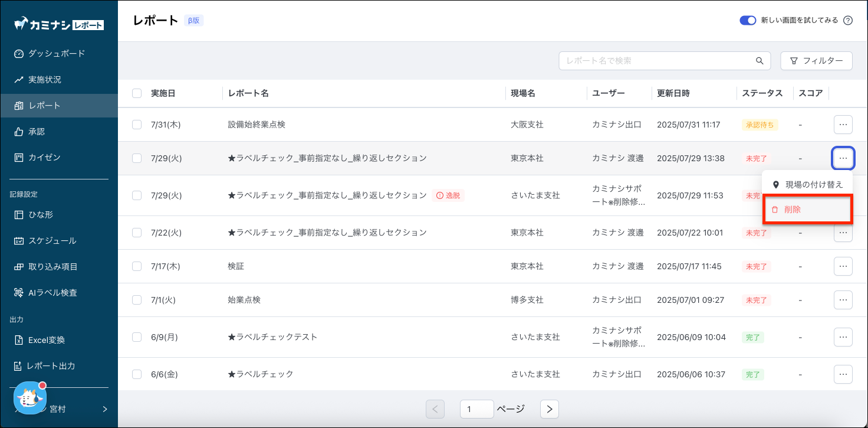Click the ひな形 template icon
Viewport: 868px width, 428px height.
pos(19,215)
